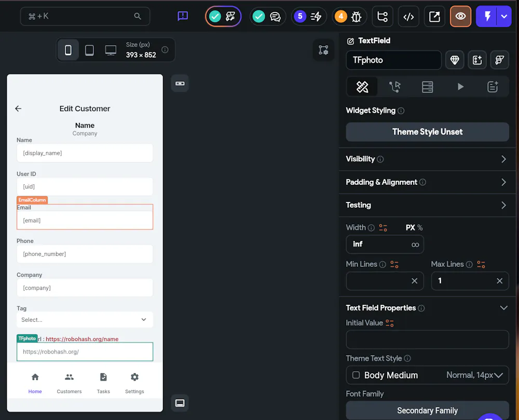
Task: Open the Tag Select dropdown on canvas
Action: 85,320
